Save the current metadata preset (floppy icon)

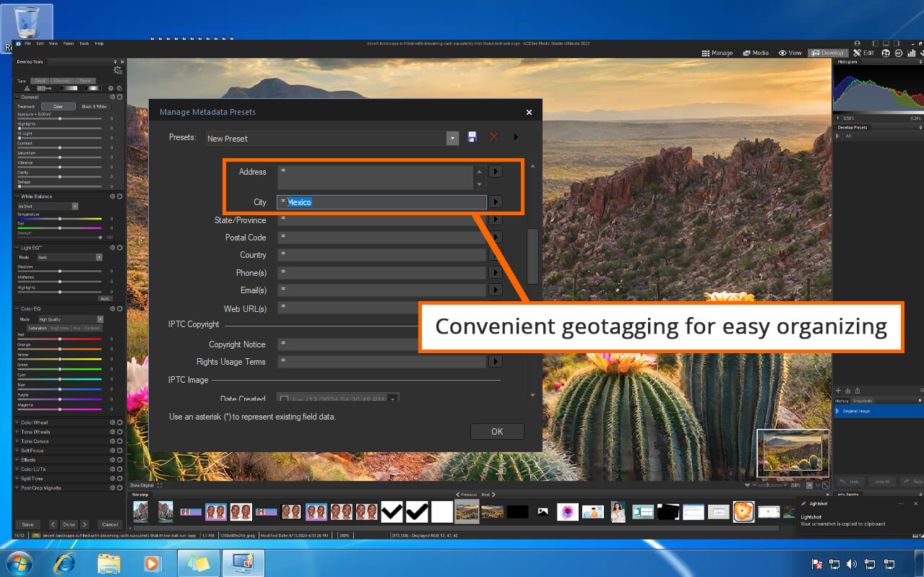[x=472, y=137]
